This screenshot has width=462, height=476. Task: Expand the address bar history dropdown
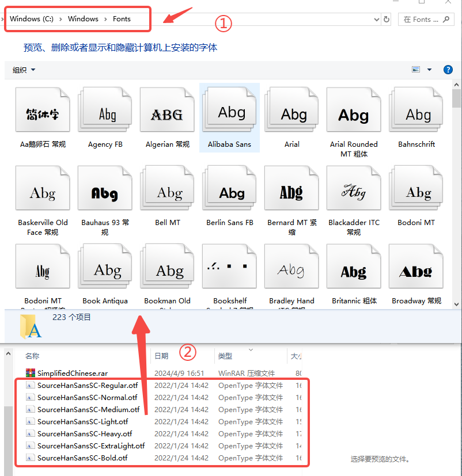(377, 20)
